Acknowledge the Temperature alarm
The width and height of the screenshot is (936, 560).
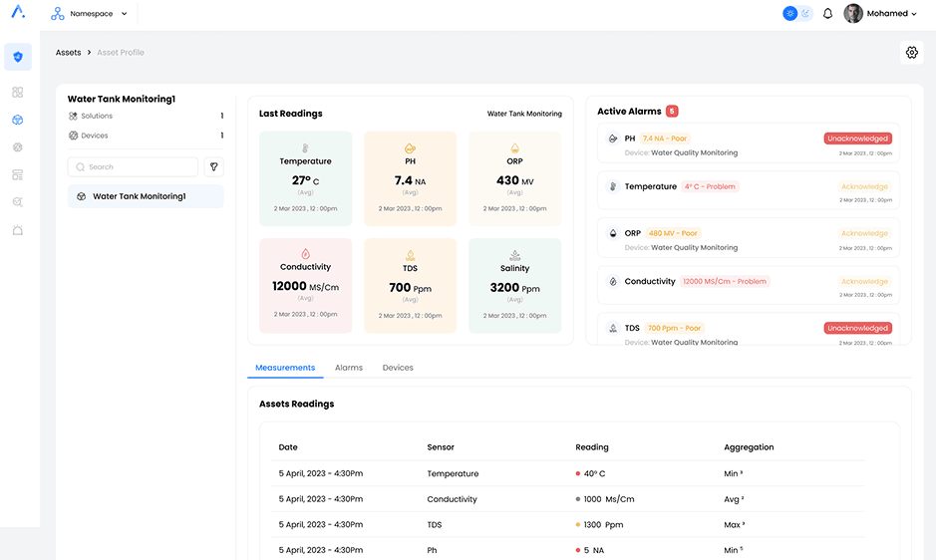click(864, 186)
